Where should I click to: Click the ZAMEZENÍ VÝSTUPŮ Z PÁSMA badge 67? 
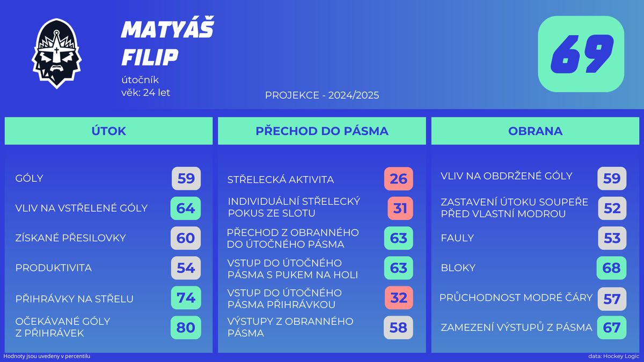[x=612, y=327]
